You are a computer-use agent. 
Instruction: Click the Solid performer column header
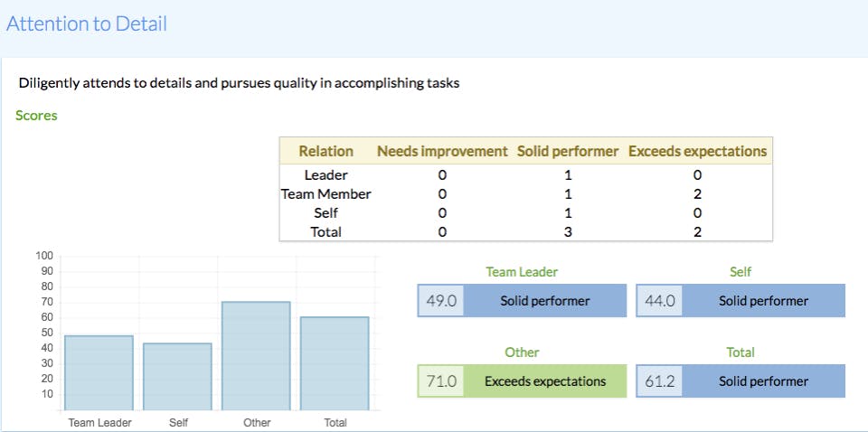pyautogui.click(x=568, y=151)
